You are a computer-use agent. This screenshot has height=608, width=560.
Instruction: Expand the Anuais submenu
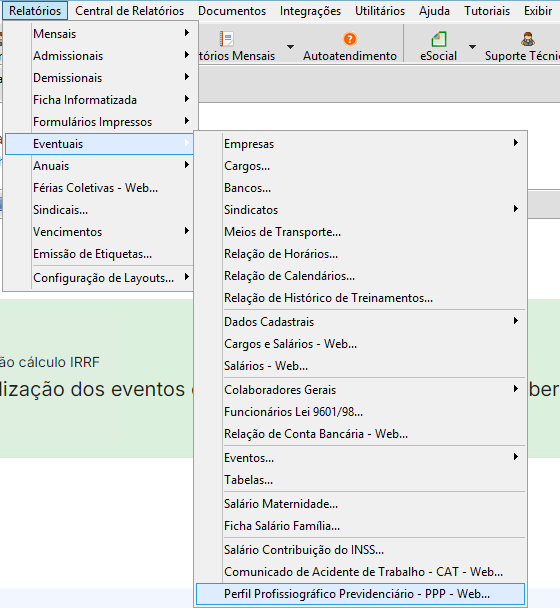point(99,166)
